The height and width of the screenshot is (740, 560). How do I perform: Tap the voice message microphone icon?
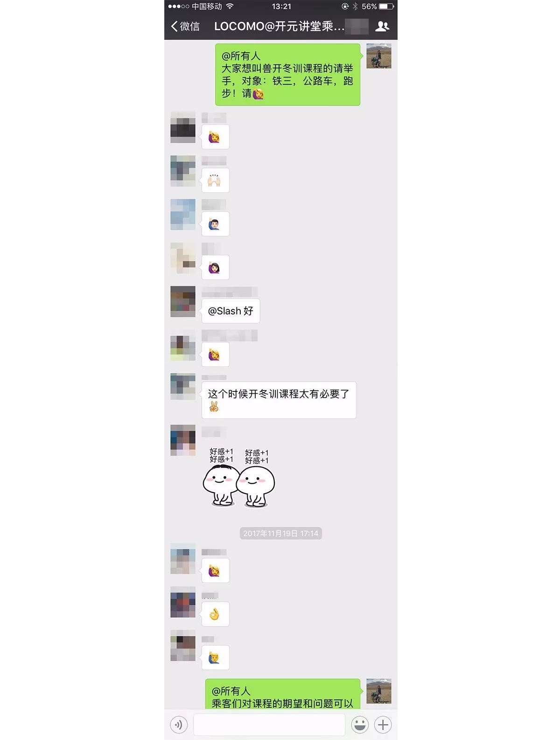179,725
